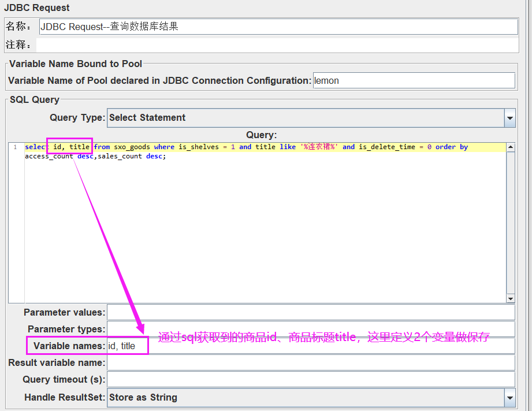Focus the Result variable name field
Viewport: 532px width, 411px height.
pyautogui.click(x=311, y=362)
